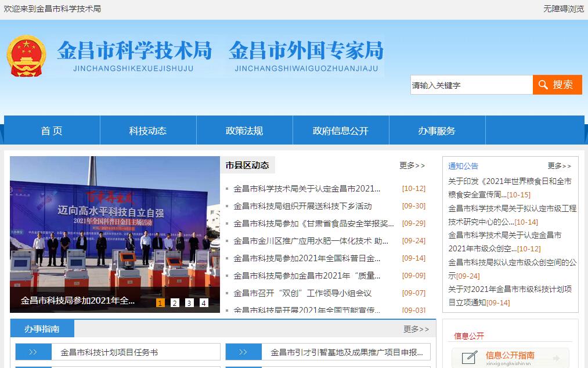Expand 更多>> in 市县区动态 section

412,165
